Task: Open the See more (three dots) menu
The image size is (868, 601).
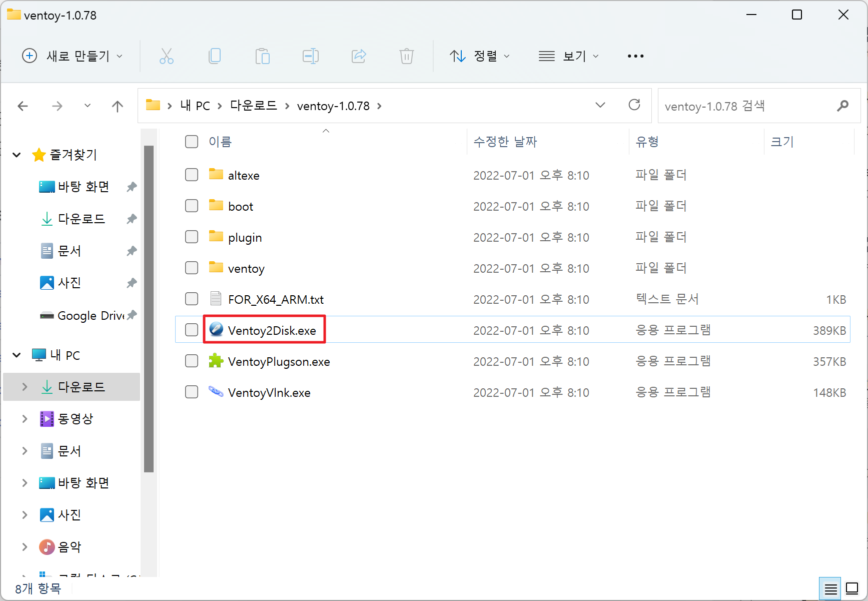Action: tap(635, 56)
